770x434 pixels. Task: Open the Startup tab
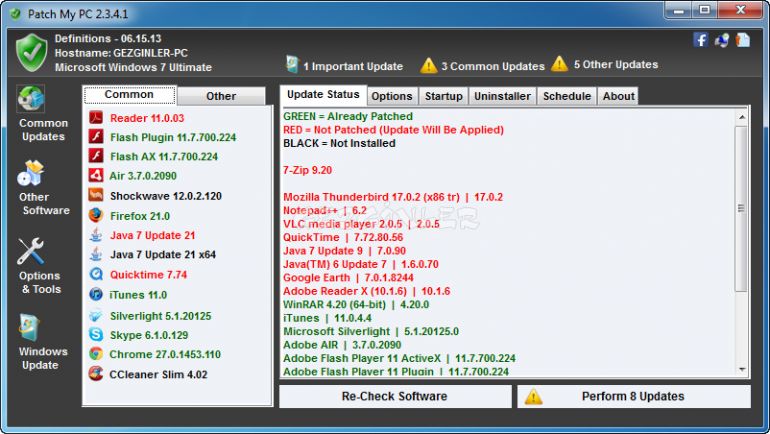[x=443, y=96]
